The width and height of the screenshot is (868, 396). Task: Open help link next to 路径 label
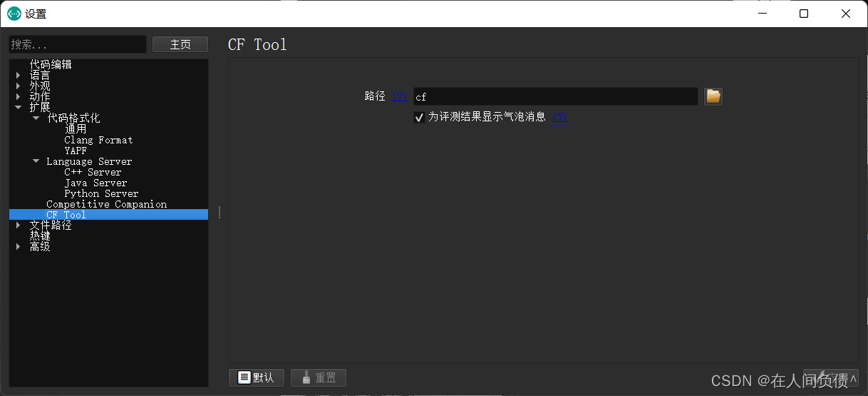pos(400,96)
